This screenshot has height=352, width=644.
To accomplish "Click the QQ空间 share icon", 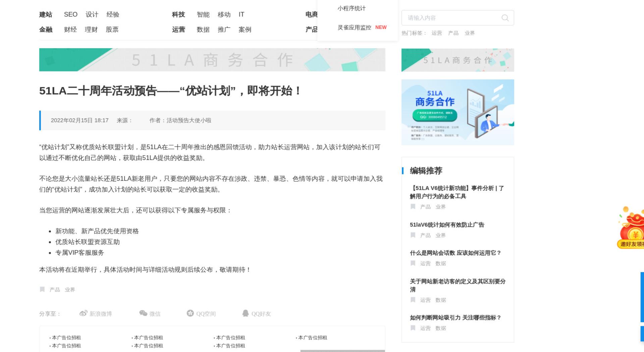I will pos(190,313).
